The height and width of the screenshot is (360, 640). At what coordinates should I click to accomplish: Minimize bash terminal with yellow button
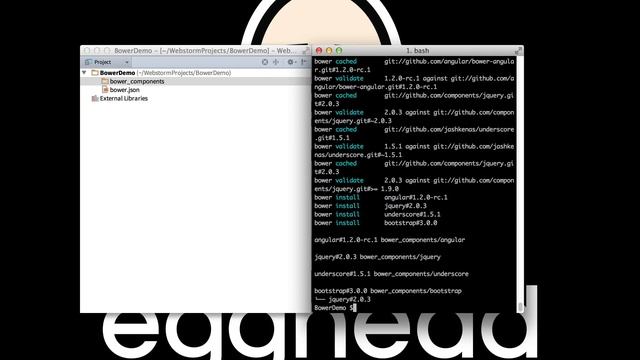coord(329,51)
